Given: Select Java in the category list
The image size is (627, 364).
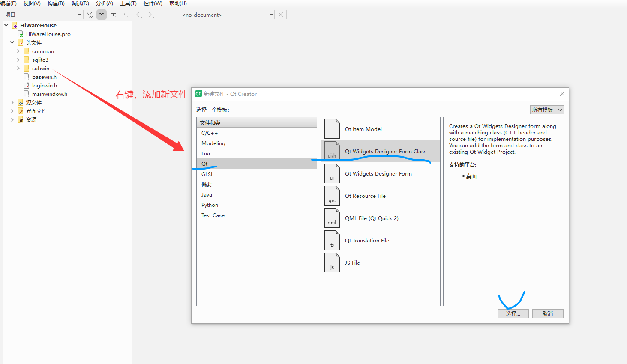Looking at the screenshot, I should coord(257,195).
